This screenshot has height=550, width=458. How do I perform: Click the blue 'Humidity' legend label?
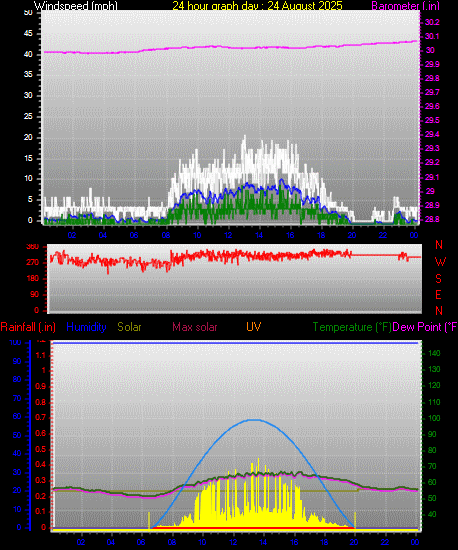(x=86, y=327)
